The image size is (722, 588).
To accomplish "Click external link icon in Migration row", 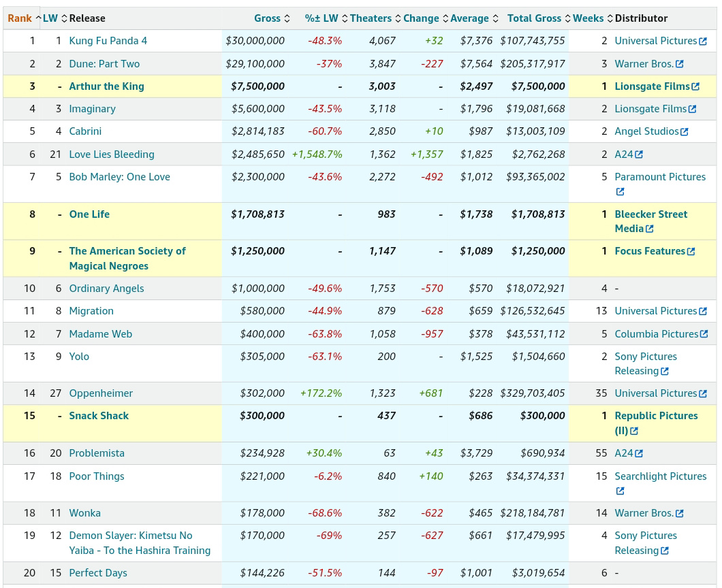I will 703,312.
